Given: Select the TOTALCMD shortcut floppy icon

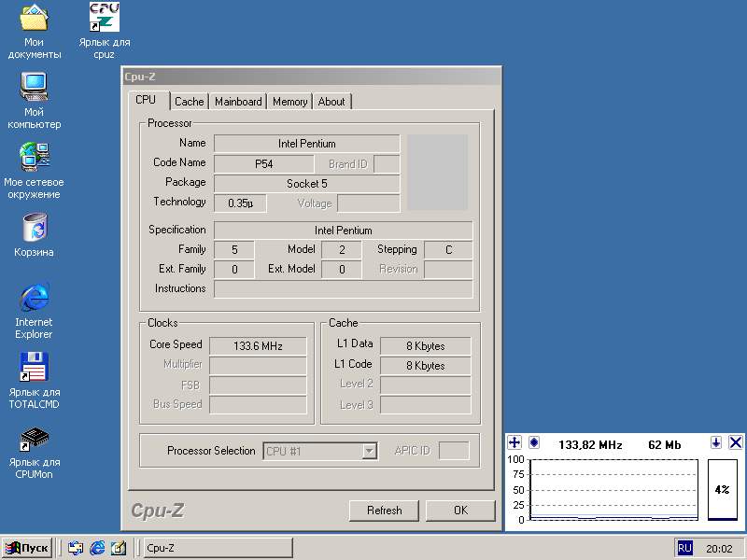Looking at the screenshot, I should 35,367.
